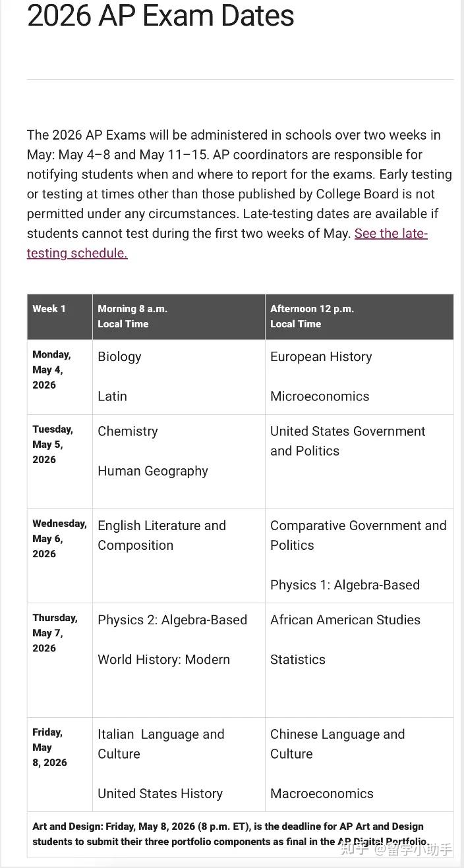Click the Physics 2: Algebra-Based entry
Screen dimensions: 464x868
[x=172, y=620]
